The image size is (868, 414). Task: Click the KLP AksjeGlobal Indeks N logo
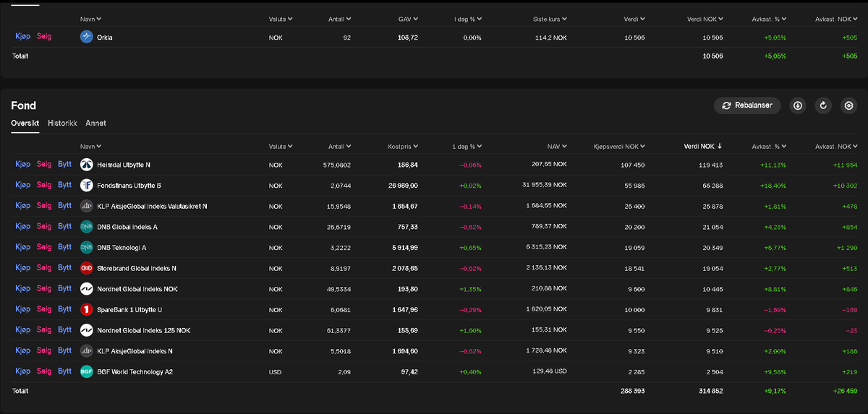click(87, 350)
